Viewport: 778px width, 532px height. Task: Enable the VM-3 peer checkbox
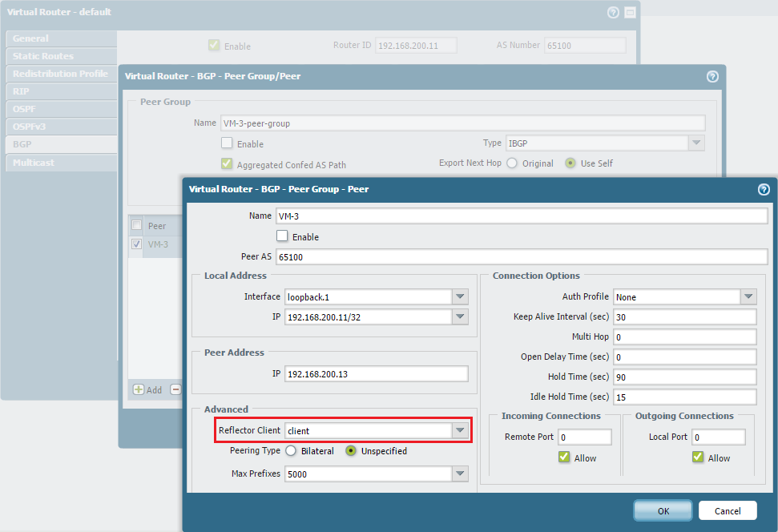[282, 236]
